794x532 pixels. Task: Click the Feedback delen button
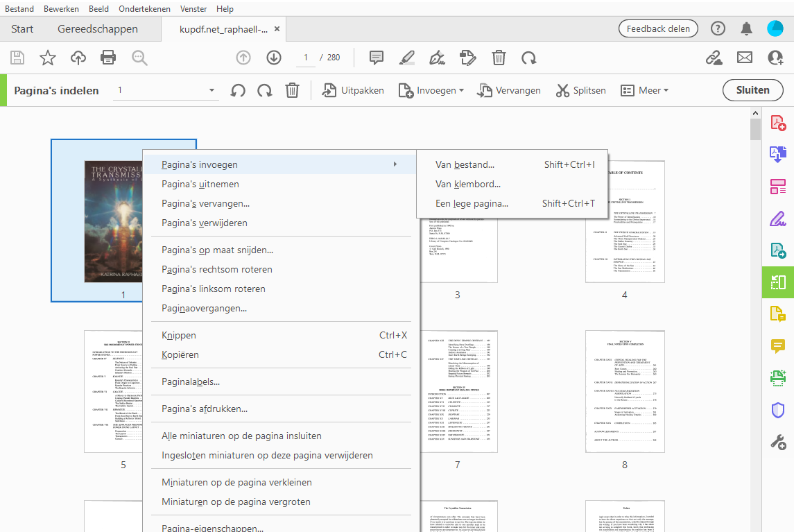pos(657,28)
